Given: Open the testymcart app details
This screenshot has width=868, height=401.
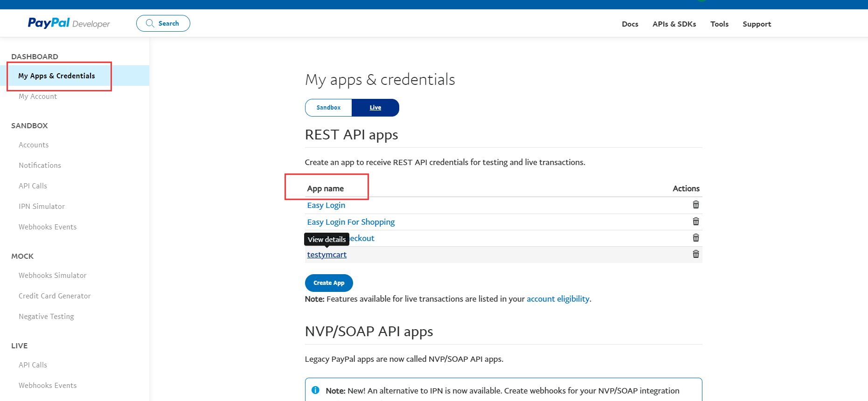Looking at the screenshot, I should [326, 255].
